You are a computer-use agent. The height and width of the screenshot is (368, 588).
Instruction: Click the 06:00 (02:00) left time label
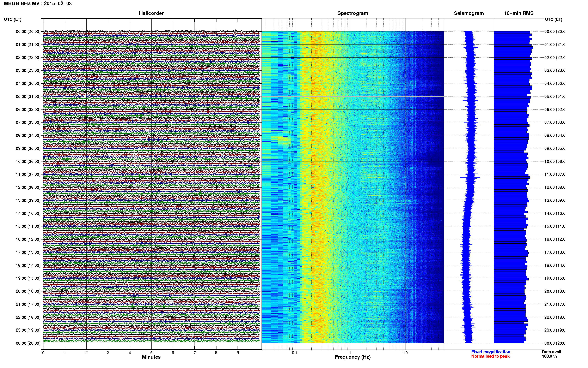point(28,109)
